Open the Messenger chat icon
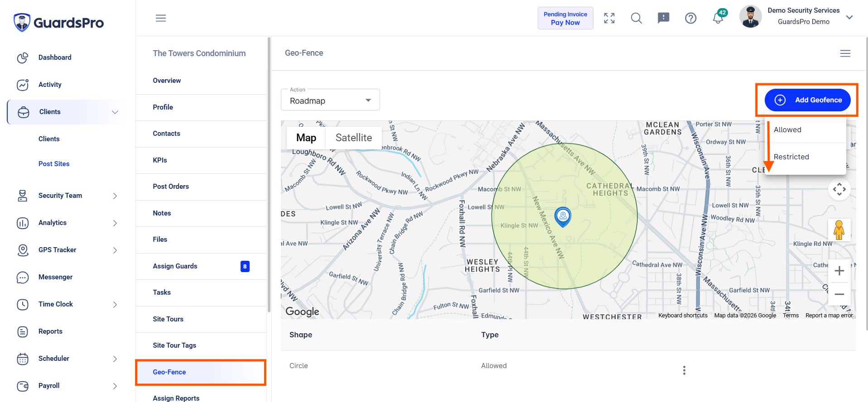 pos(23,277)
